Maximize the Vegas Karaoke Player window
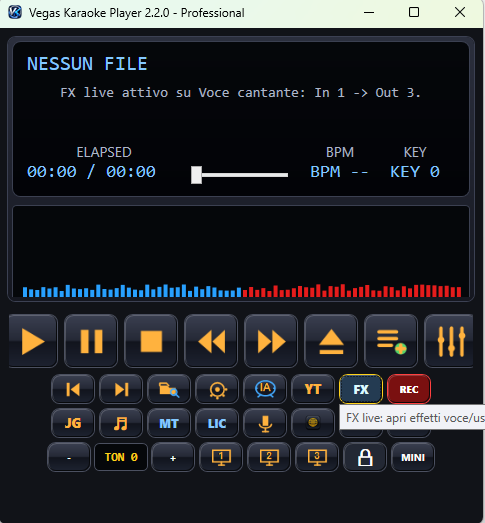Screen dimensions: 485x523 pos(414,13)
